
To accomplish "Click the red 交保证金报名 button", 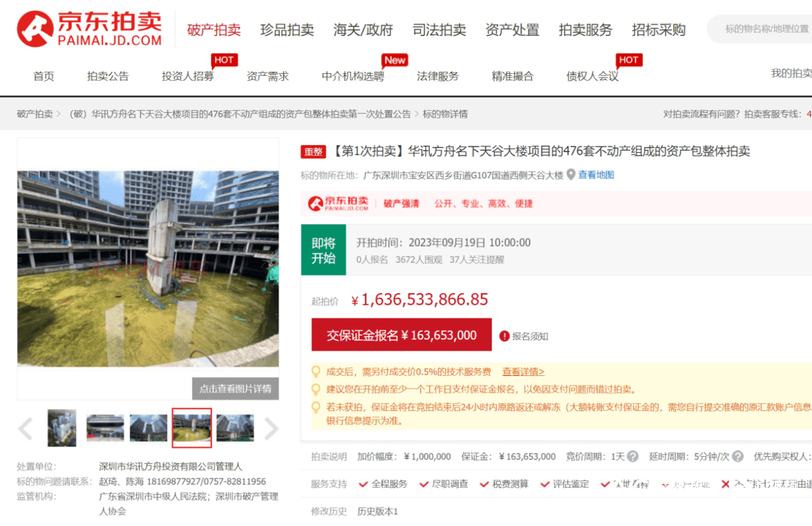I will pos(401,335).
